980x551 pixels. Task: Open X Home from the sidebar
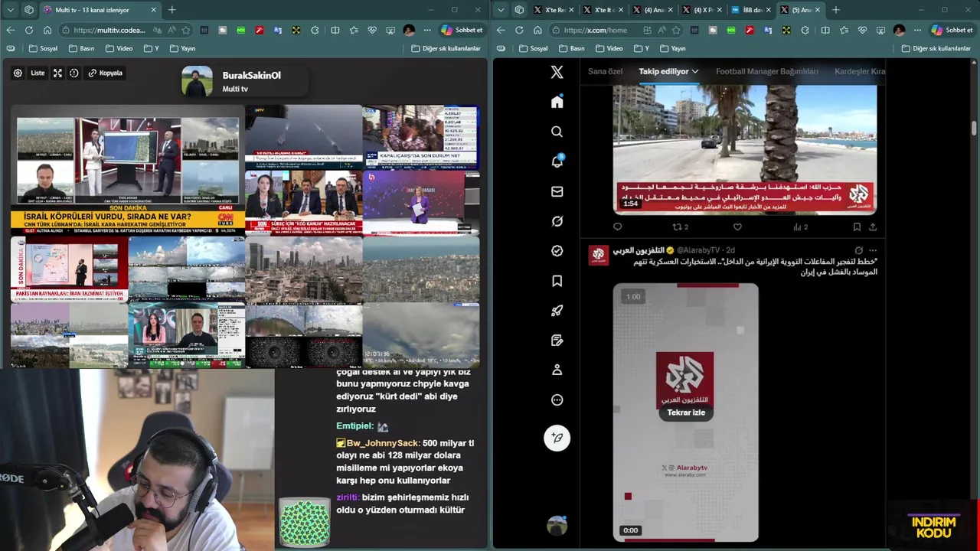(x=557, y=102)
